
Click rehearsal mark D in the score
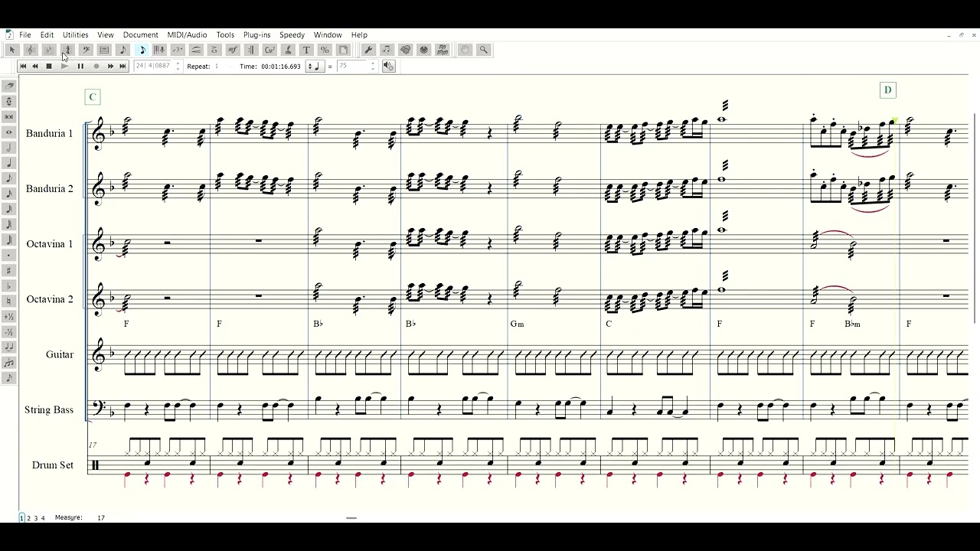point(888,90)
